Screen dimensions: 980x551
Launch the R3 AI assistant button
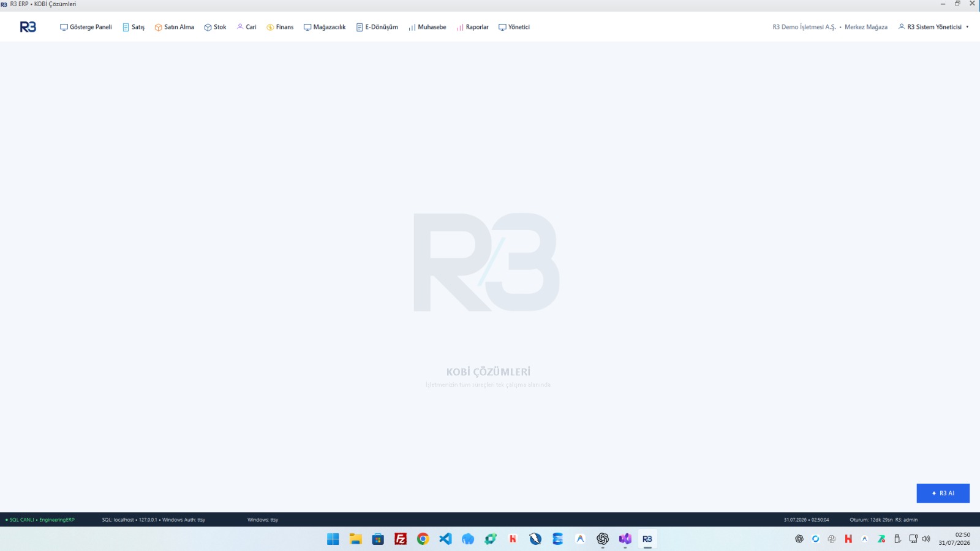[943, 493]
